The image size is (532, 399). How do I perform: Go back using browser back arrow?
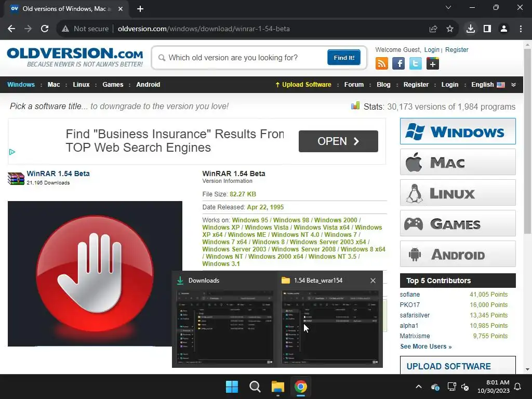(11, 29)
